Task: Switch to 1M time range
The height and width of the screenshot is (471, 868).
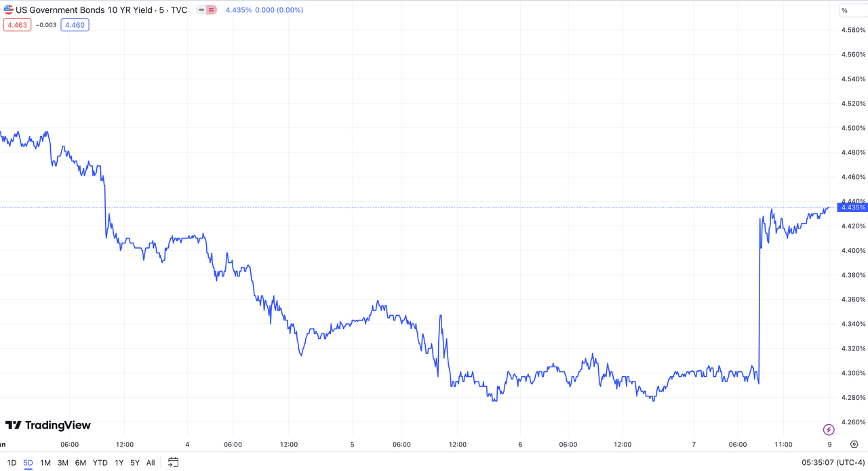Action: point(45,463)
